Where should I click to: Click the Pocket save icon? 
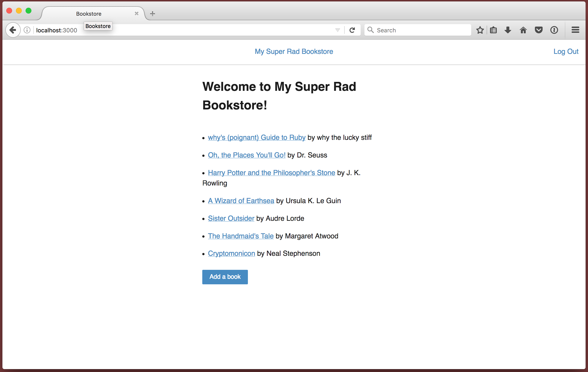(x=538, y=29)
